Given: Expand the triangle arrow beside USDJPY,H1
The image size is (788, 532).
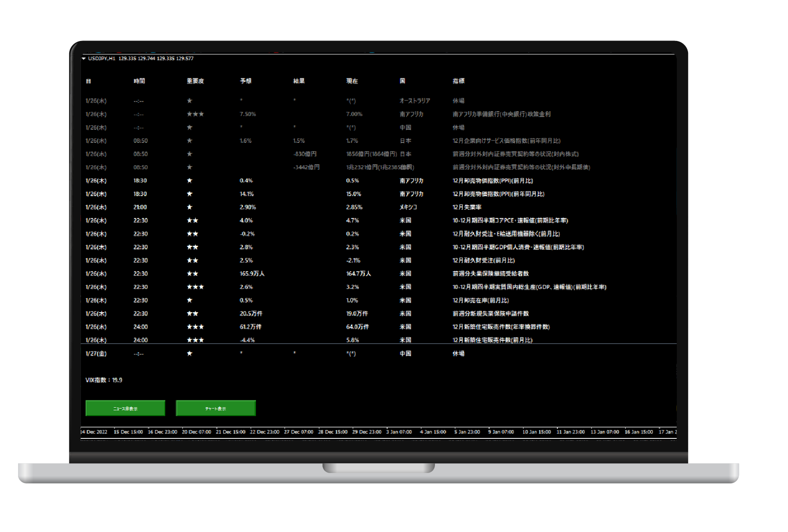Looking at the screenshot, I should point(84,59).
